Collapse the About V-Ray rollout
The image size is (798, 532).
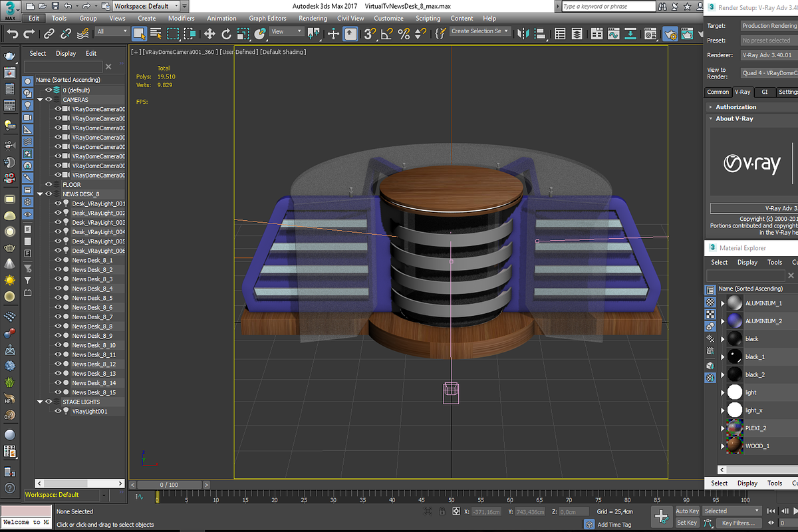pos(734,118)
